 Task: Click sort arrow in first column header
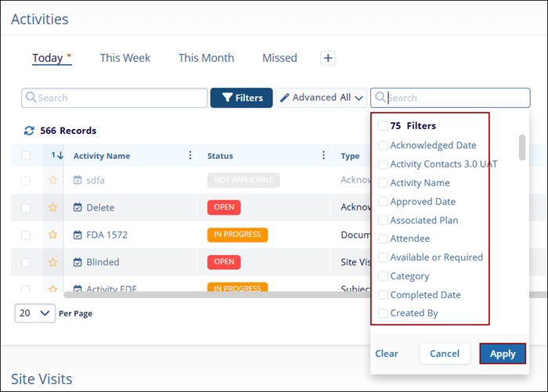pyautogui.click(x=57, y=156)
